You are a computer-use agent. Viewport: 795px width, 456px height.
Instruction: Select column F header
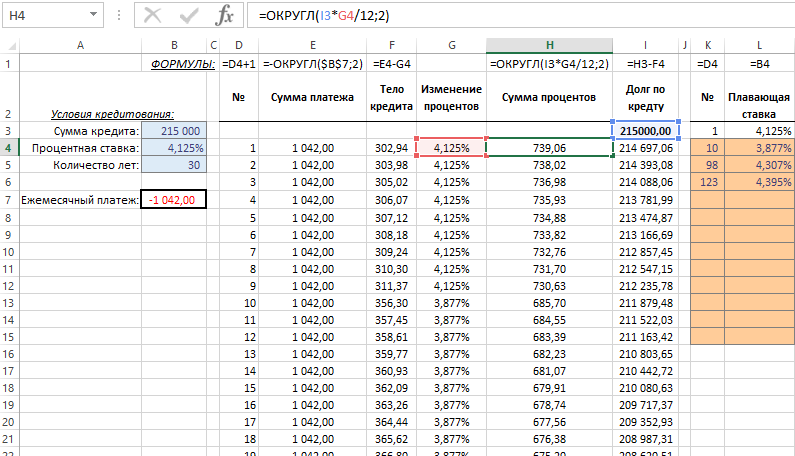(x=391, y=46)
